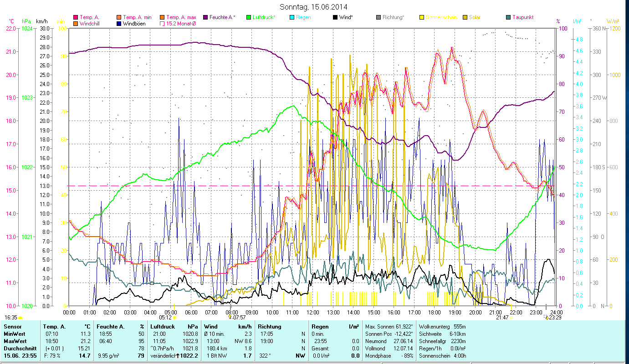
Task: Click the 180.4 km wind run value
Action: [217, 349]
